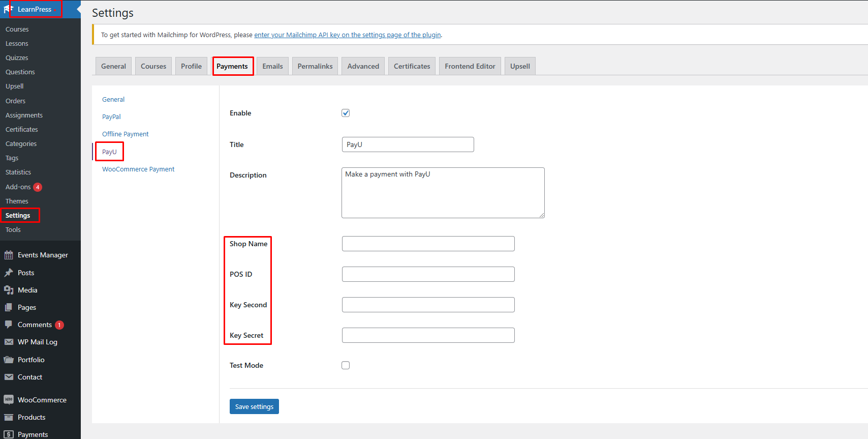Open Themes in LearnPress menu
This screenshot has width=868, height=439.
tap(17, 201)
